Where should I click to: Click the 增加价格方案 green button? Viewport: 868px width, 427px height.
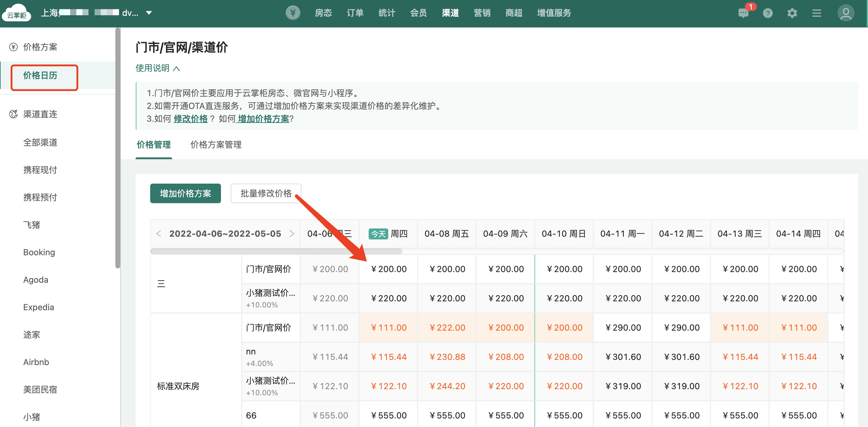click(185, 193)
